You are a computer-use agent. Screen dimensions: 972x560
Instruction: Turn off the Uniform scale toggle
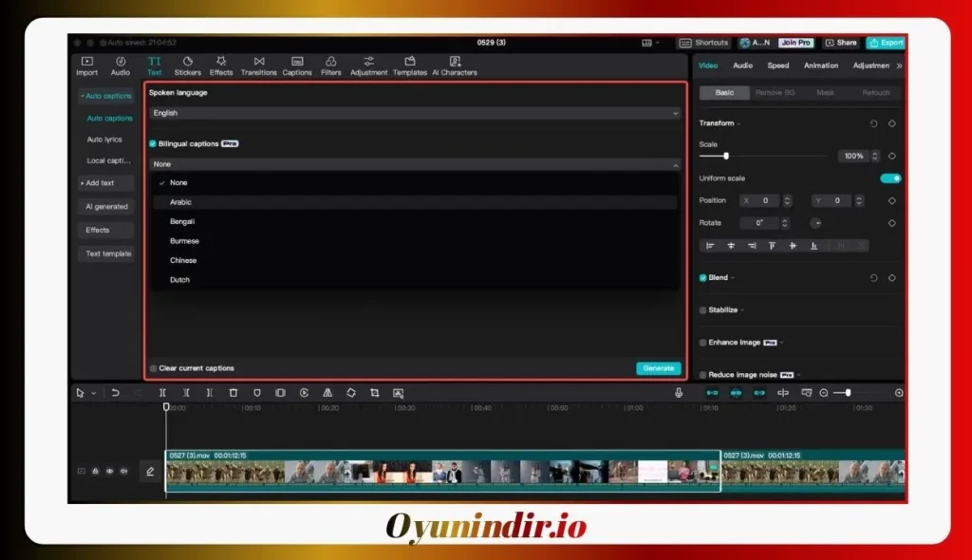point(890,178)
